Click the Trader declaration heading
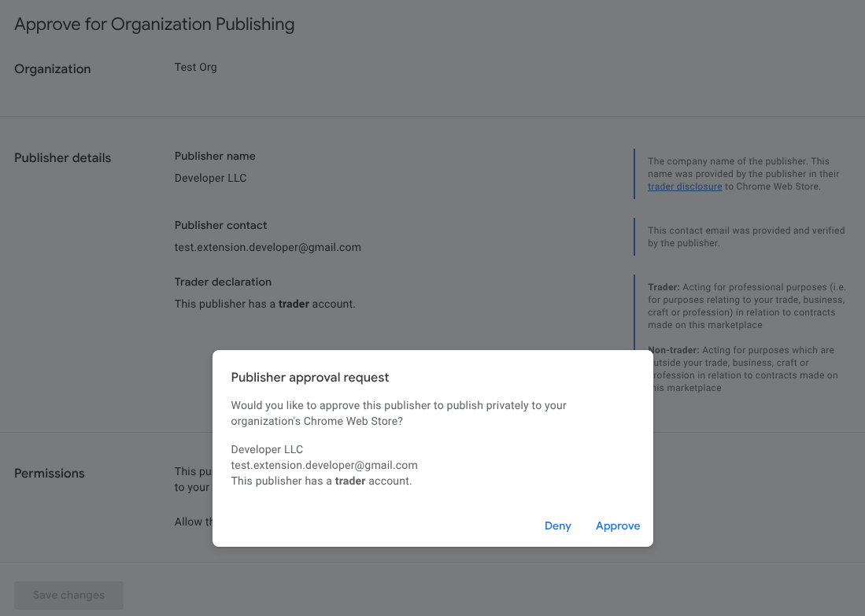Image resolution: width=865 pixels, height=616 pixels. 223,282
